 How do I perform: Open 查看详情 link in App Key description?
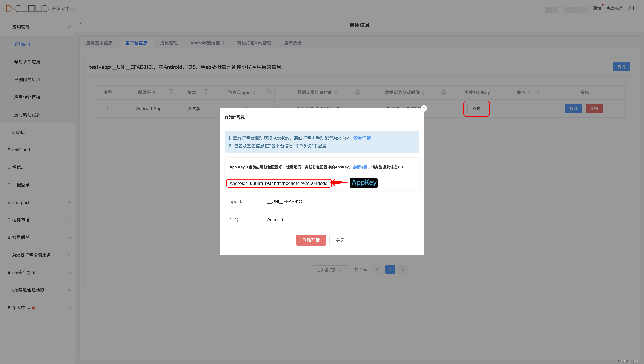click(x=360, y=167)
